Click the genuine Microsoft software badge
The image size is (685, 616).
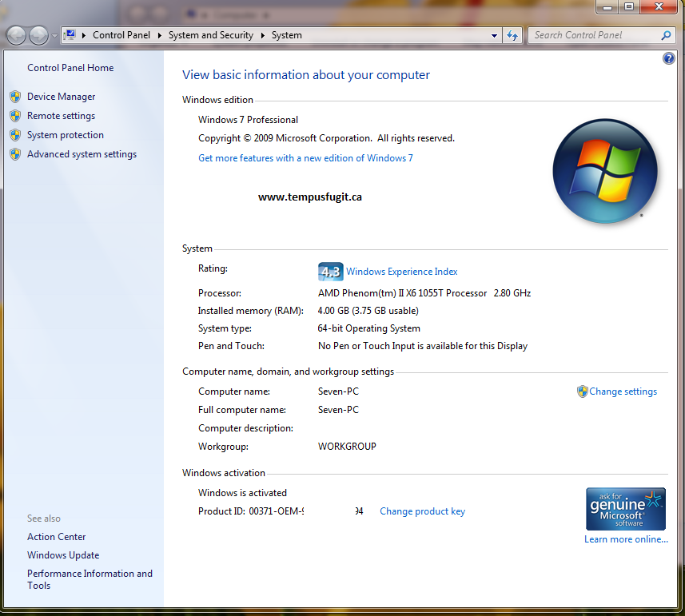(x=626, y=509)
